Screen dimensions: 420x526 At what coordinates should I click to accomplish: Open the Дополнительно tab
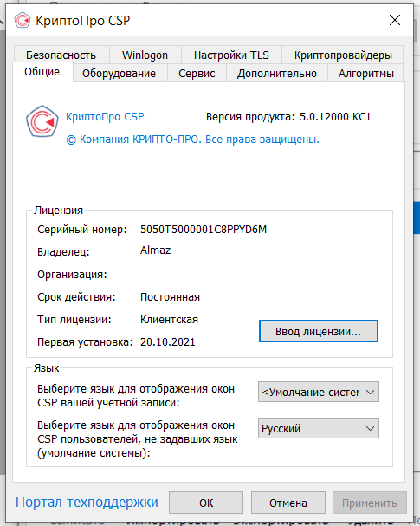click(277, 73)
